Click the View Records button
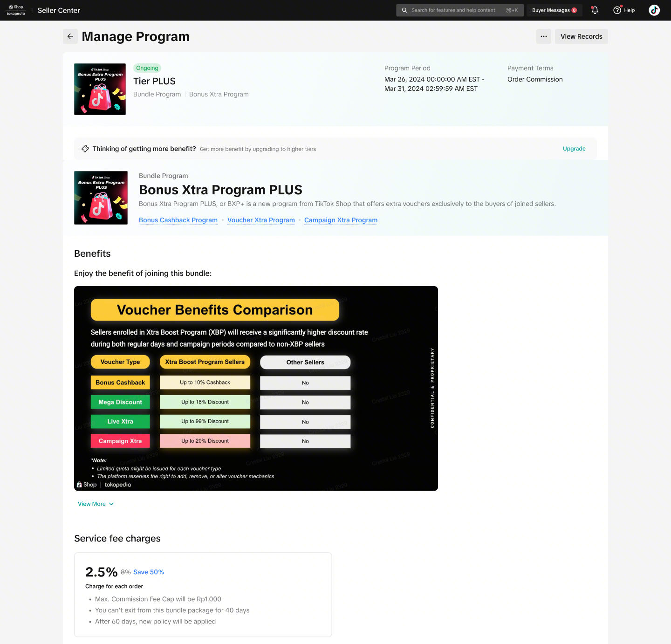 [x=582, y=36]
